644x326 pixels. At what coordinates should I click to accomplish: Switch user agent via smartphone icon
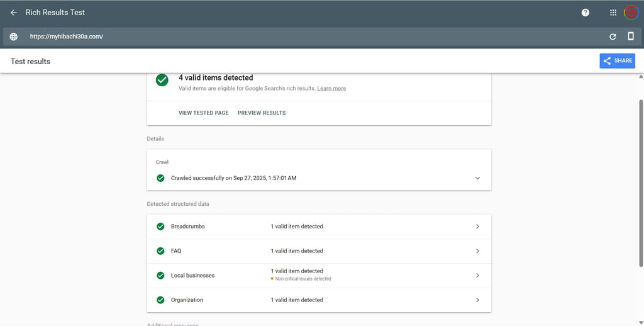[630, 36]
